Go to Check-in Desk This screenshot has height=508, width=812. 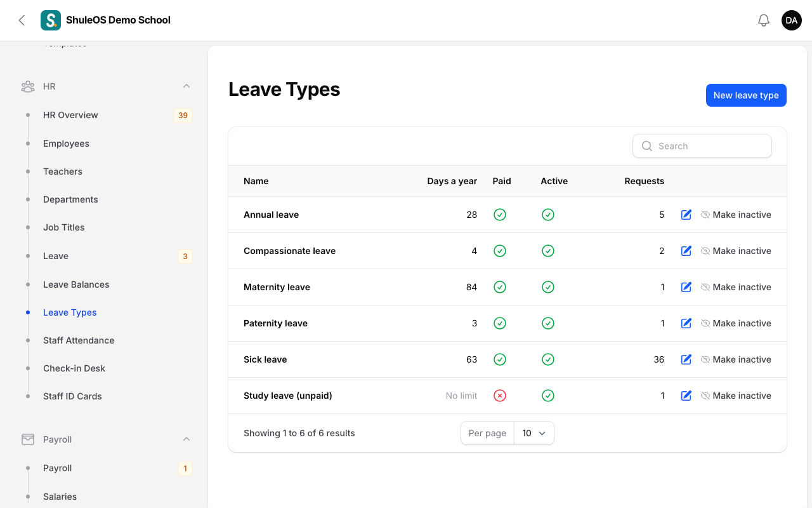point(106,368)
